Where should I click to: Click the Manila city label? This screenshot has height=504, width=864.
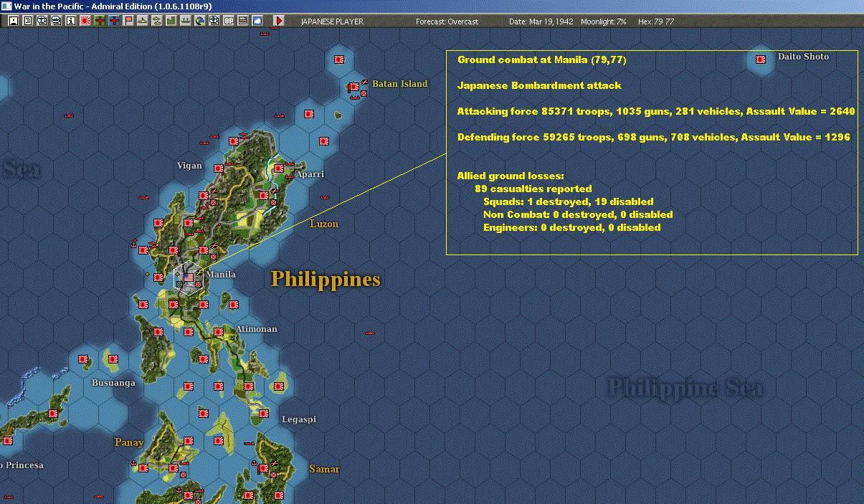[x=221, y=275]
